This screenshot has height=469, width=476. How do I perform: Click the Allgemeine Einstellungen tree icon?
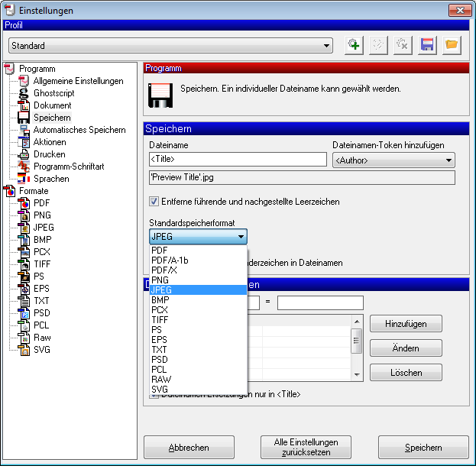[x=24, y=81]
